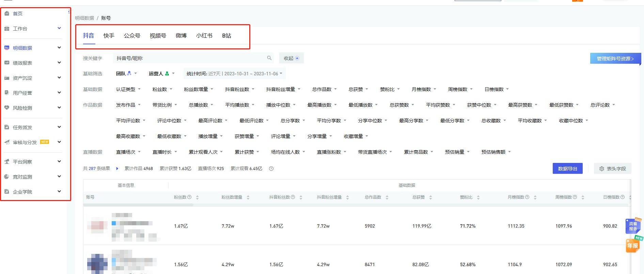Image resolution: width=644 pixels, height=274 pixels.
Task: Click the second account avatar thumbnail
Action: [97, 264]
